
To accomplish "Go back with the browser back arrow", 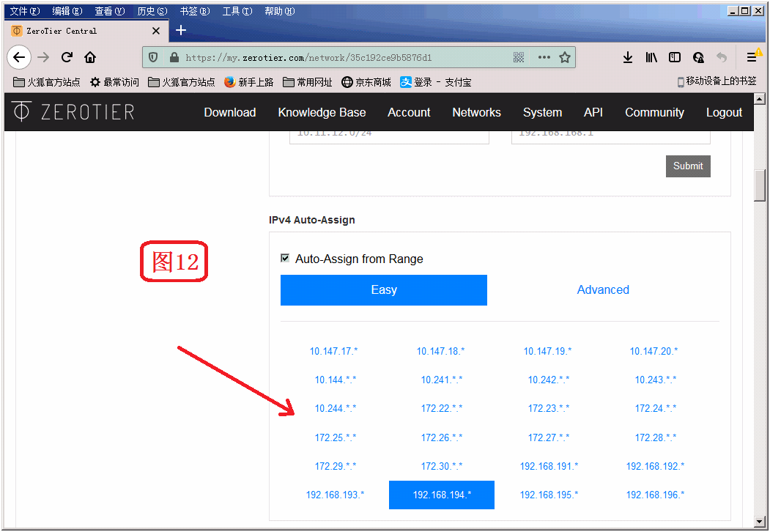I will pyautogui.click(x=19, y=57).
